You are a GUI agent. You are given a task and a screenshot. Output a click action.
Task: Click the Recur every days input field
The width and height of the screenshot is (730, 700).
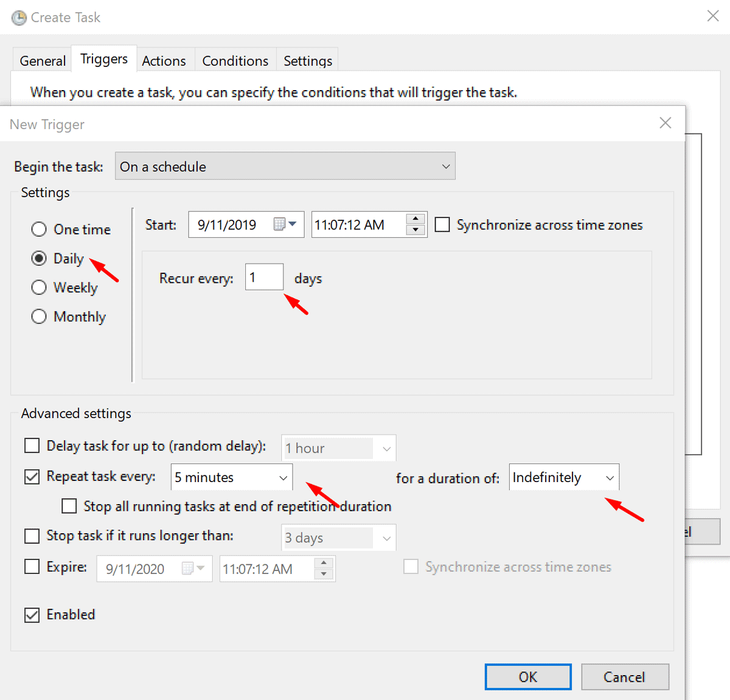264,276
